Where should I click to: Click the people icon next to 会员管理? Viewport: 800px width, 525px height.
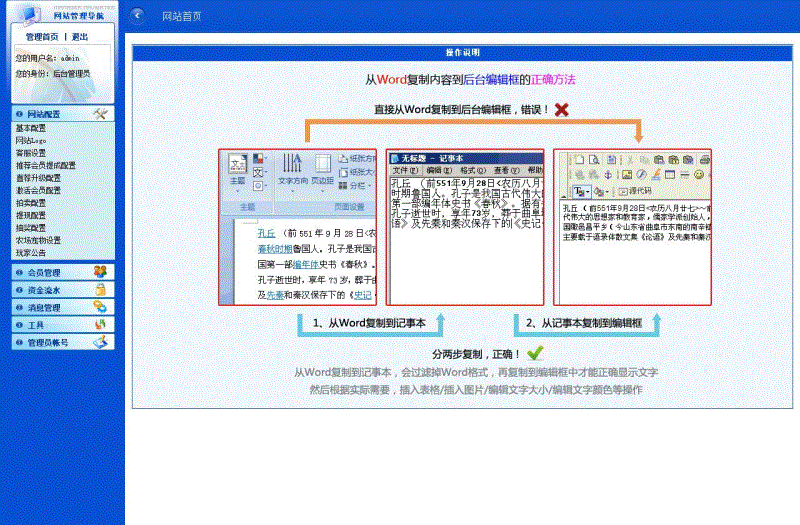[x=100, y=272]
